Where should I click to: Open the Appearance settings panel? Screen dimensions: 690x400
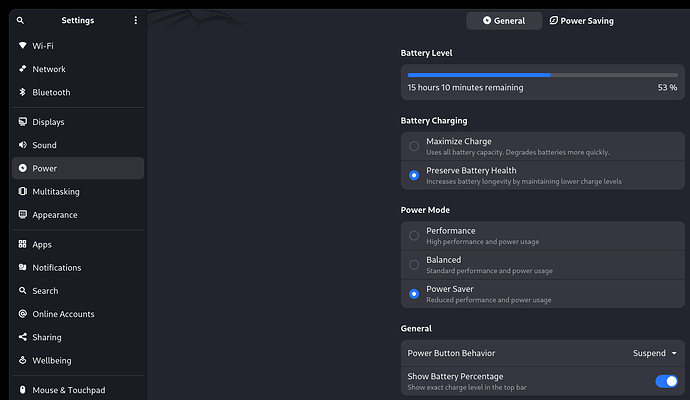pos(54,215)
